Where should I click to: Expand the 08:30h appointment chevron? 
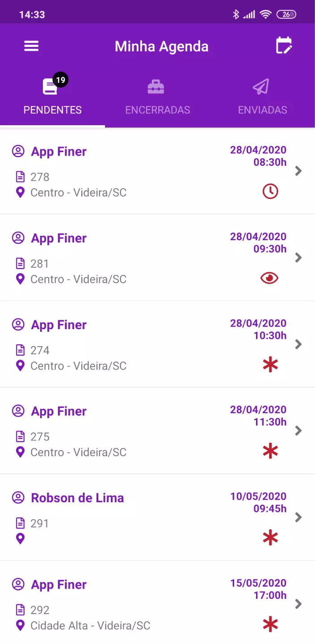click(299, 171)
